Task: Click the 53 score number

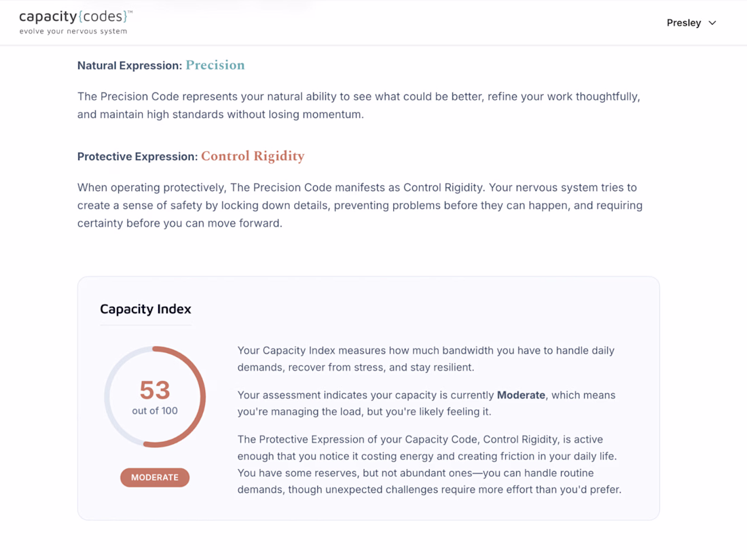Action: coord(155,390)
